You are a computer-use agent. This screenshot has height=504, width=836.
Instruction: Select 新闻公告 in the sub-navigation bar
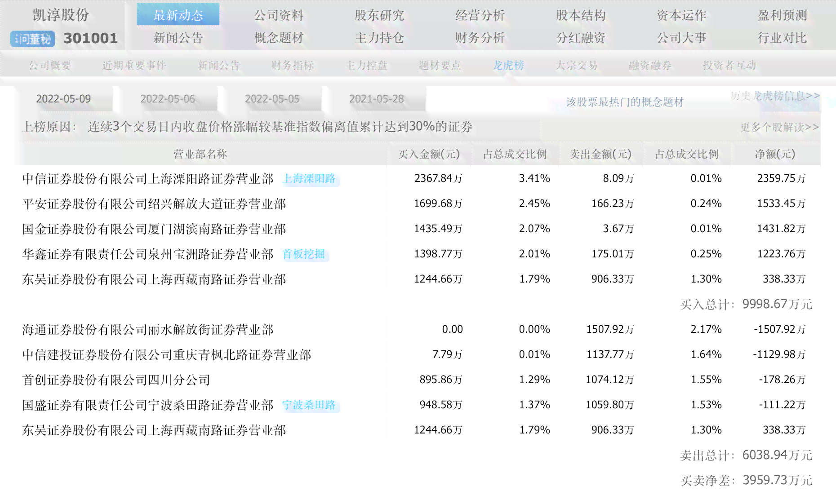click(219, 66)
